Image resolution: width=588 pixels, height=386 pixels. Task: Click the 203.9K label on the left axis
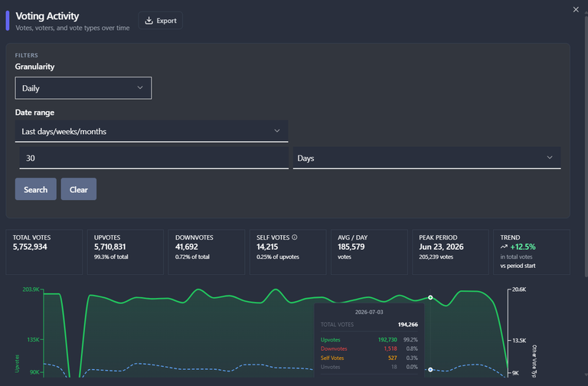coord(31,289)
